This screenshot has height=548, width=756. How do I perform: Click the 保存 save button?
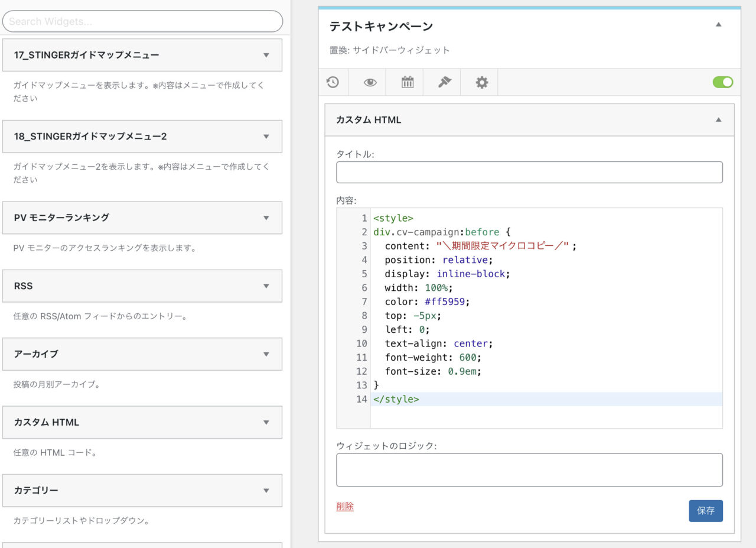coord(705,511)
